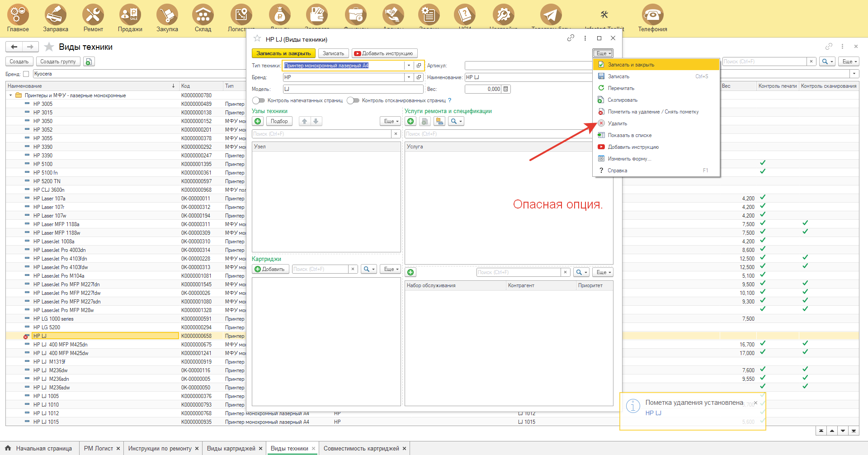
Task: Click the Telegram paper-plane section icon
Action: (551, 15)
